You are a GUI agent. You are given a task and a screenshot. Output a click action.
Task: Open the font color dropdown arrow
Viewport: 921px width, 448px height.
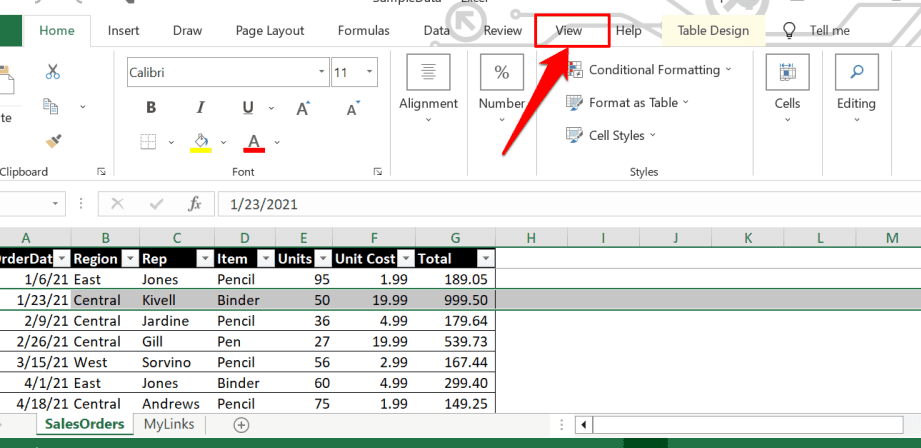click(x=277, y=142)
